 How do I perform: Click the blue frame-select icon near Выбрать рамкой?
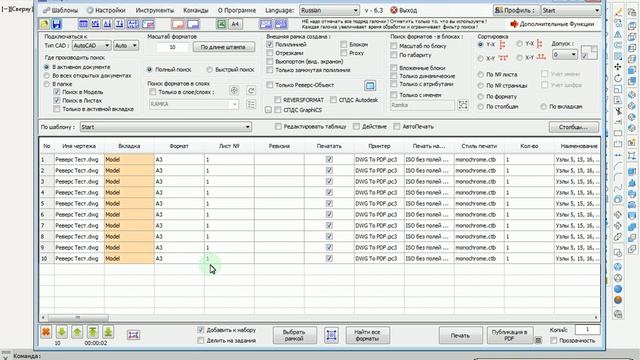[x=331, y=335]
